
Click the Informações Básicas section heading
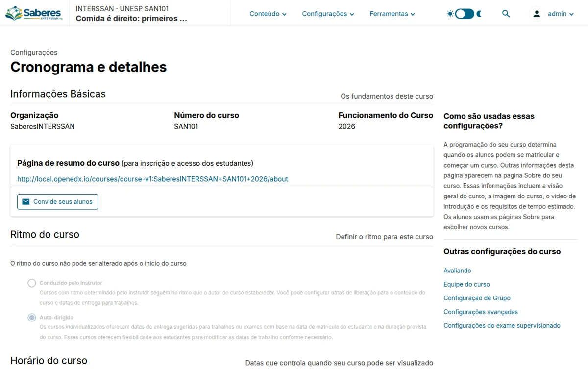point(58,94)
